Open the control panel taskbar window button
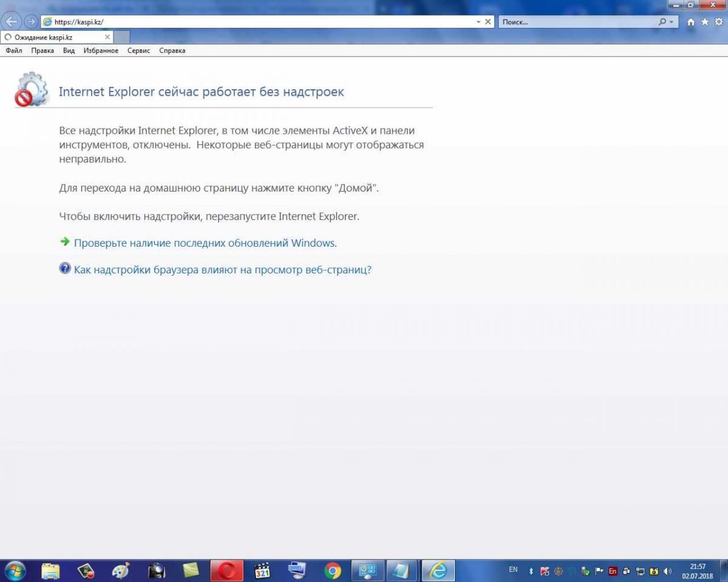 (368, 571)
